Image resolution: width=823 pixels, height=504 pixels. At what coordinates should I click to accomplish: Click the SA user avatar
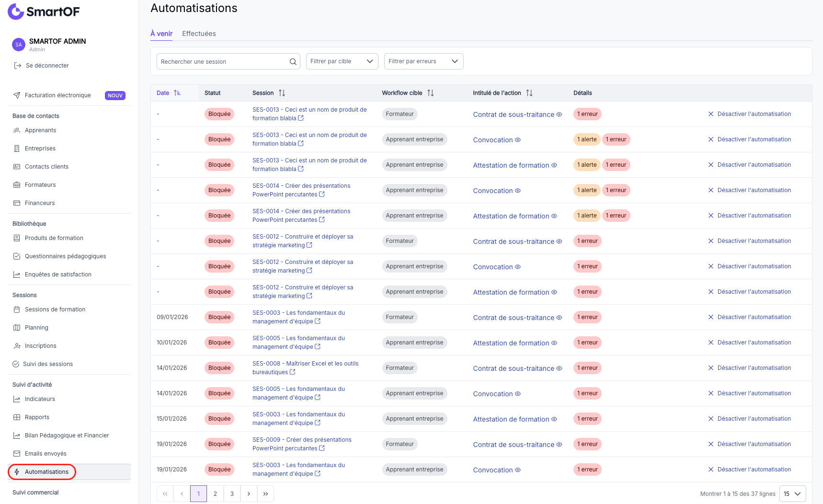coord(18,45)
